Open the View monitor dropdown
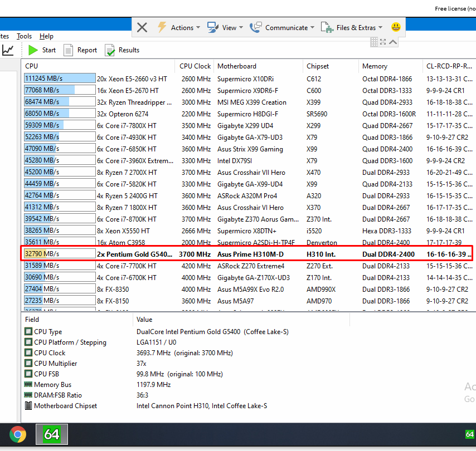Image resolution: width=476 pixels, height=451 pixels. click(x=225, y=28)
